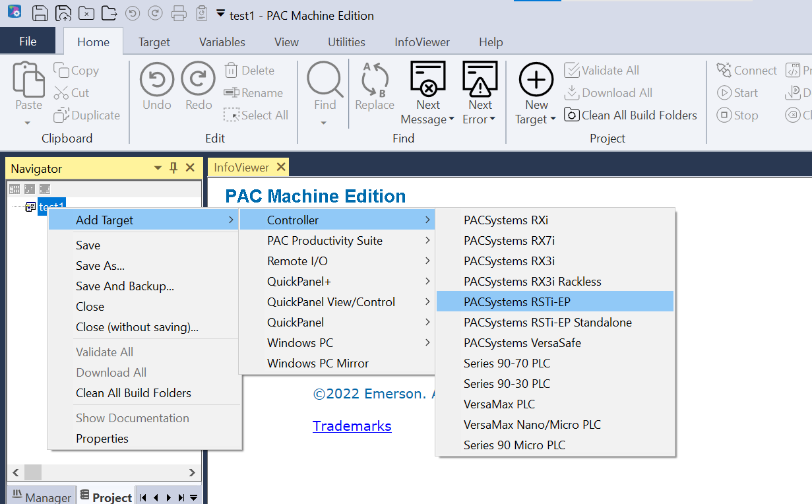Click the Paste clipboard icon in the ribbon
Screen dimensions: 812x504
tap(28, 79)
